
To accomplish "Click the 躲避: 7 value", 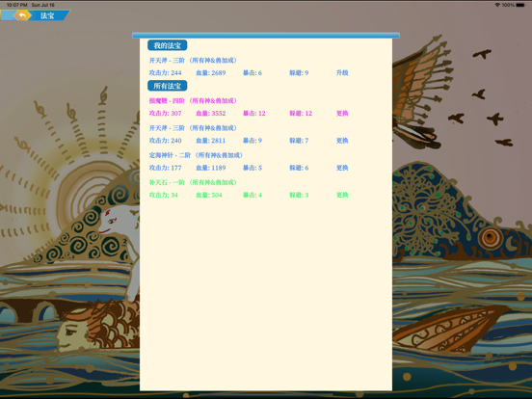I will click(x=299, y=141).
